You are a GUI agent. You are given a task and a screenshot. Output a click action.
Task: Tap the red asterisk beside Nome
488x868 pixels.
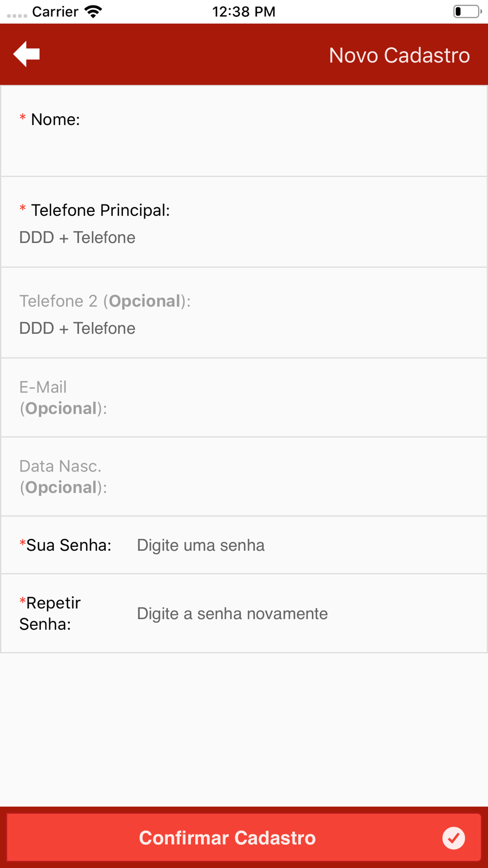tap(22, 118)
